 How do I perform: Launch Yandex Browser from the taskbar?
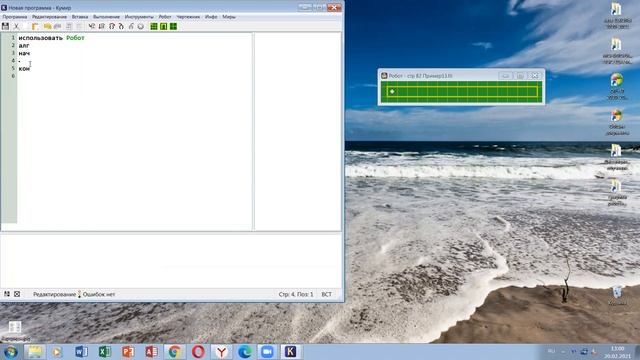pos(221,351)
